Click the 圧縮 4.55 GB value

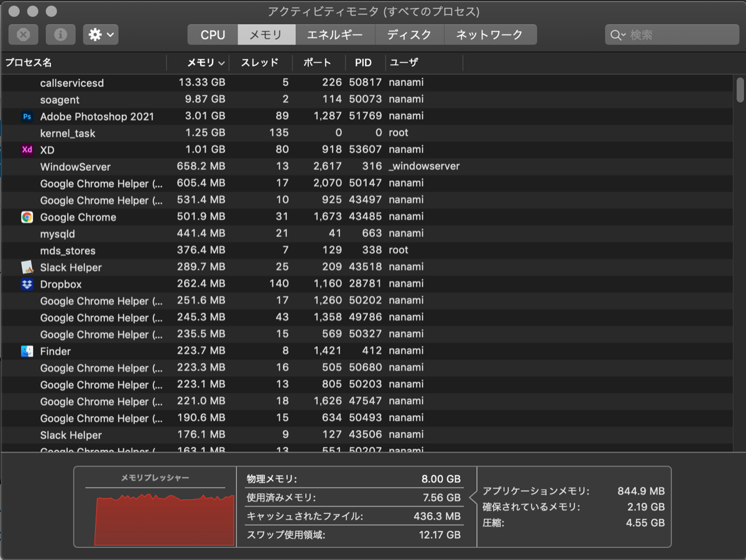tap(646, 523)
